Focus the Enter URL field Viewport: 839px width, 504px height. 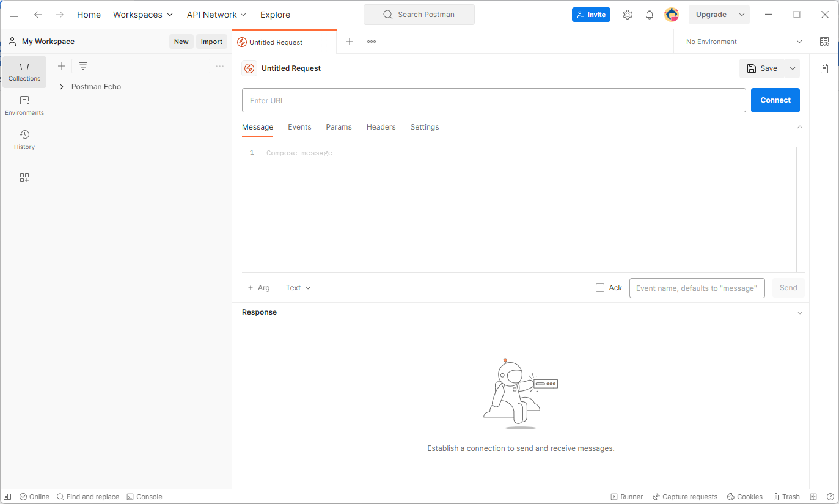pos(494,100)
